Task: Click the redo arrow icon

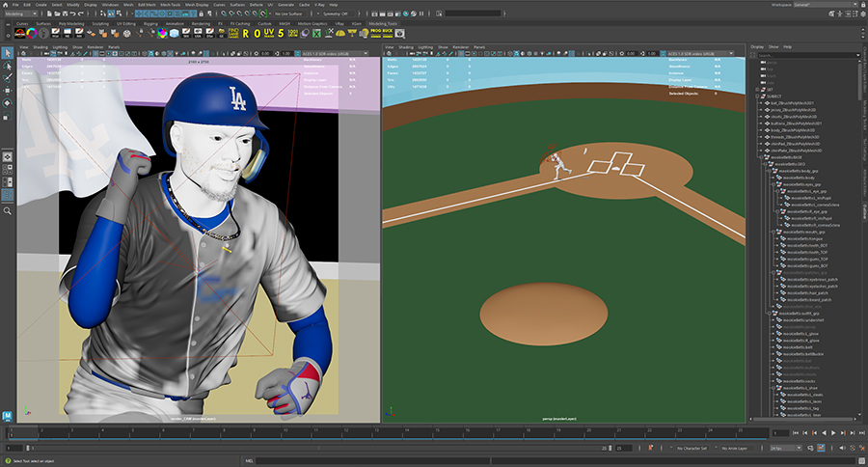Action: 81,14
